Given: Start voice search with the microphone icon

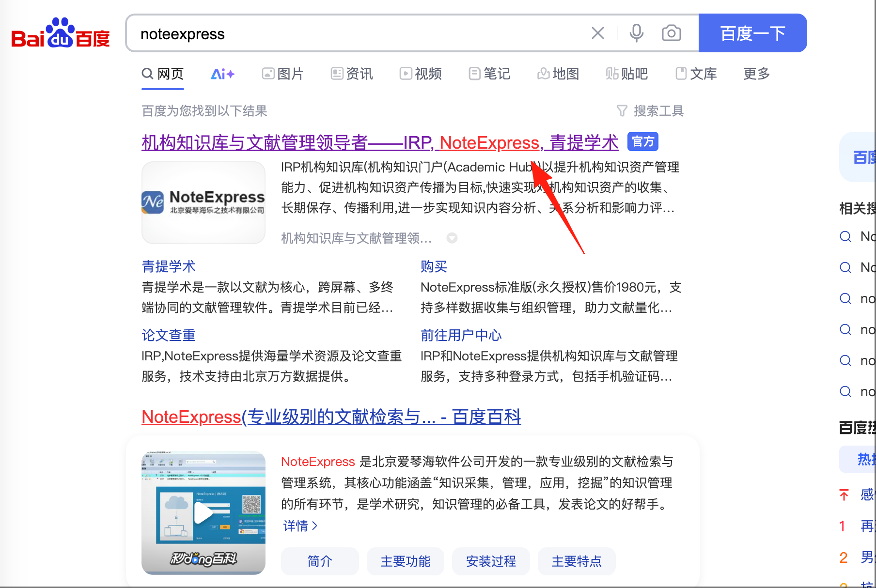Looking at the screenshot, I should coord(636,33).
